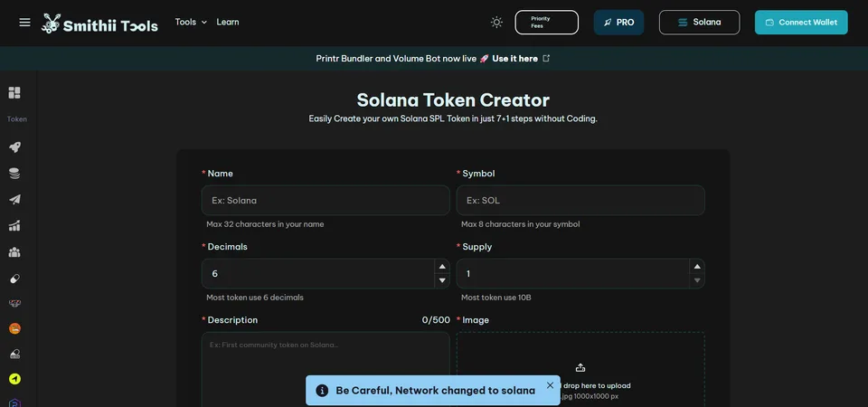Open the Tools dropdown menu
The height and width of the screenshot is (407, 868).
(191, 22)
